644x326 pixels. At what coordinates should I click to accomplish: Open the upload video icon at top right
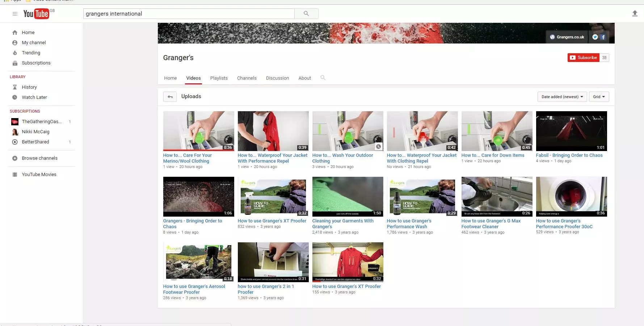tap(635, 13)
